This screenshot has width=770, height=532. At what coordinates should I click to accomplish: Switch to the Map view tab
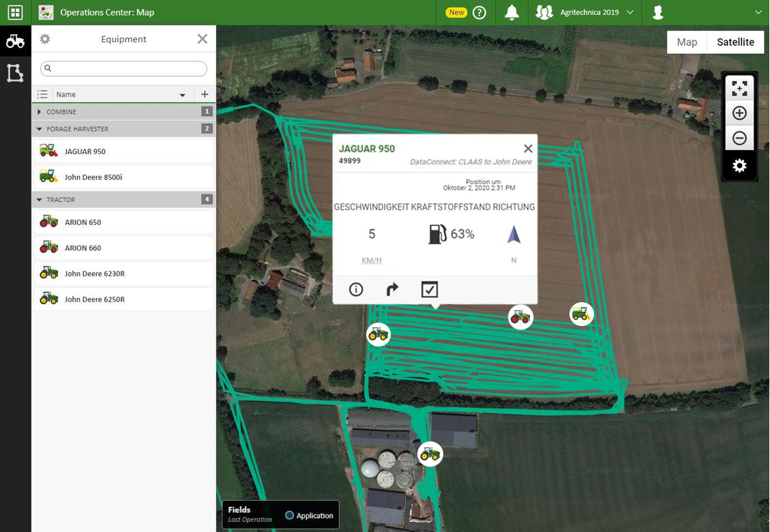click(x=687, y=42)
